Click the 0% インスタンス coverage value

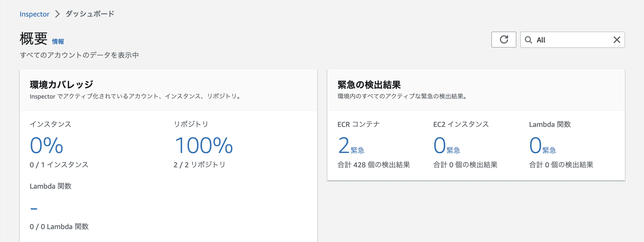46,145
